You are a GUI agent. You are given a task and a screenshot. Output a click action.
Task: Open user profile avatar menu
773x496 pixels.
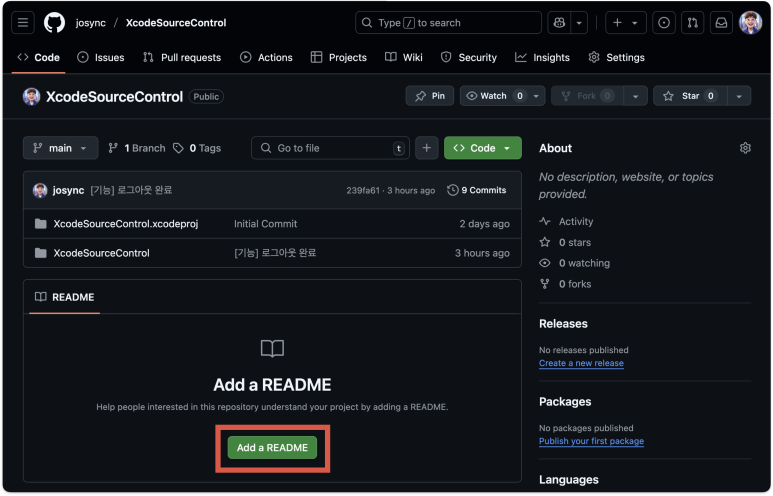click(x=750, y=23)
